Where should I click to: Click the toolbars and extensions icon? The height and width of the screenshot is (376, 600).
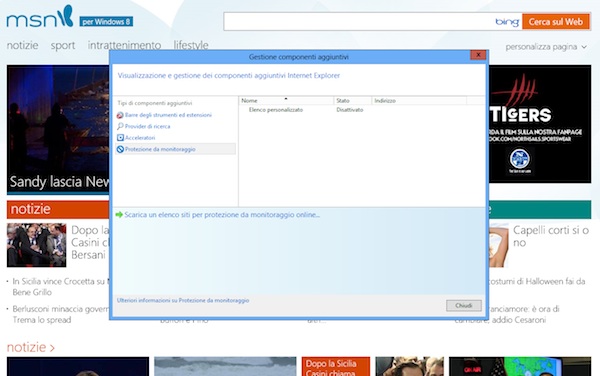click(120, 115)
